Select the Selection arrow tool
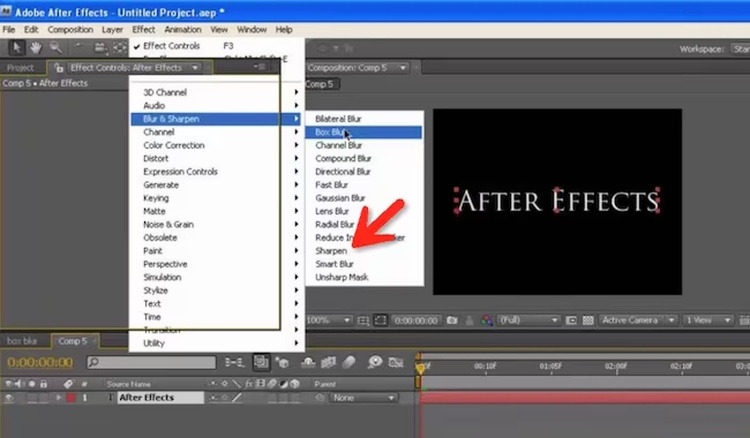The width and height of the screenshot is (750, 438). 17,47
